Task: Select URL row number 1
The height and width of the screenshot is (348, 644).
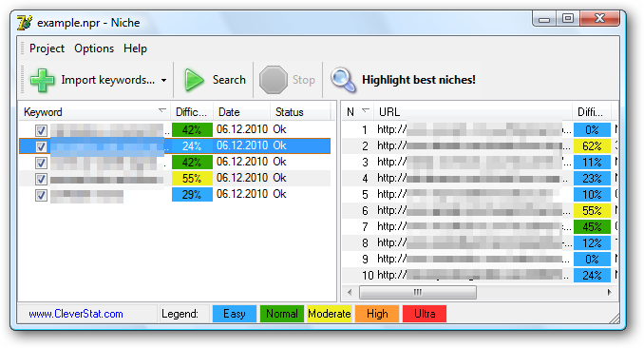Action: 480,130
